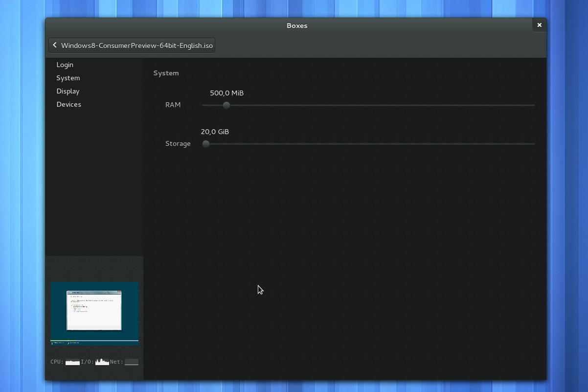Viewport: 588px width, 392px height.
Task: Click the CPU usage graph
Action: pos(72,362)
